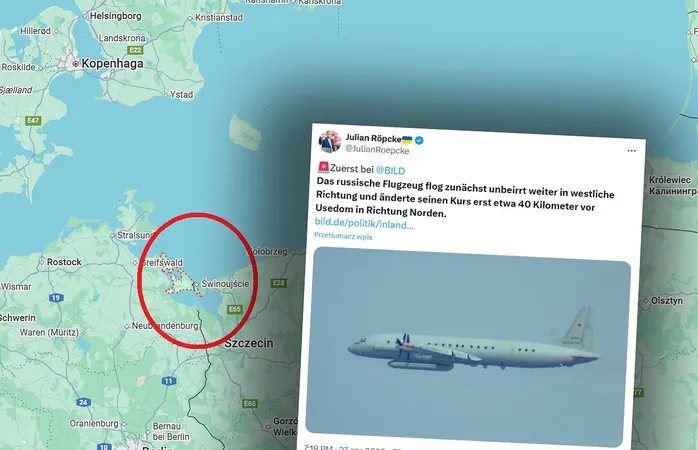
Task: Click Przetłumacz wpis to translate the post
Action: pyautogui.click(x=343, y=236)
